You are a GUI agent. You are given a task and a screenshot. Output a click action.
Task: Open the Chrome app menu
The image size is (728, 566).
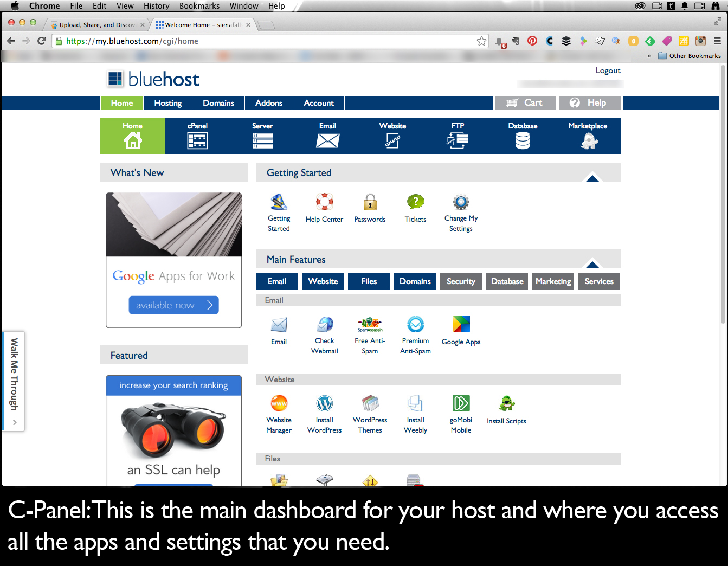pos(44,6)
